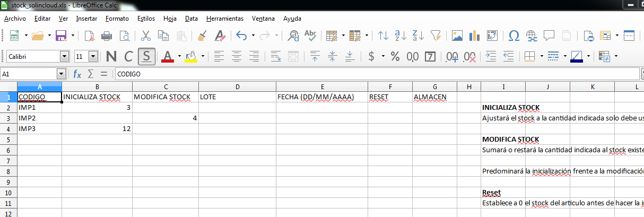This screenshot has width=644, height=217.
Task: Click the Insert Rows icon
Action: point(332,36)
